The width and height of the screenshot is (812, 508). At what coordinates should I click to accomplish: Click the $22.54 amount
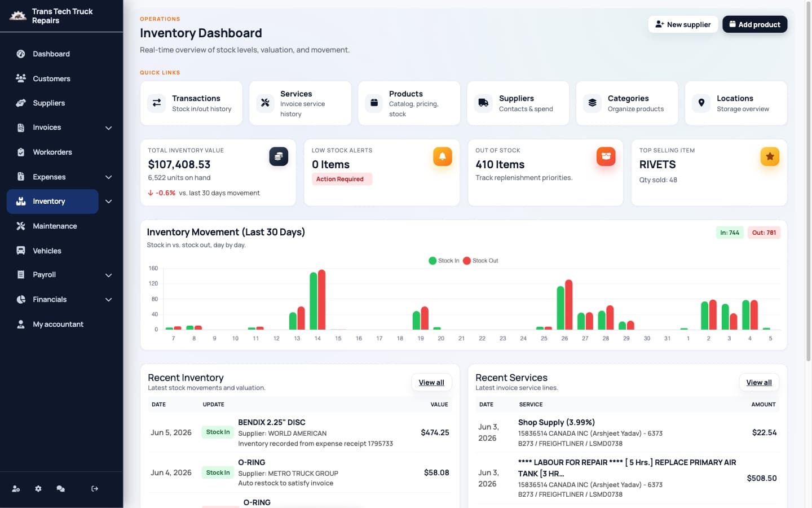[764, 432]
